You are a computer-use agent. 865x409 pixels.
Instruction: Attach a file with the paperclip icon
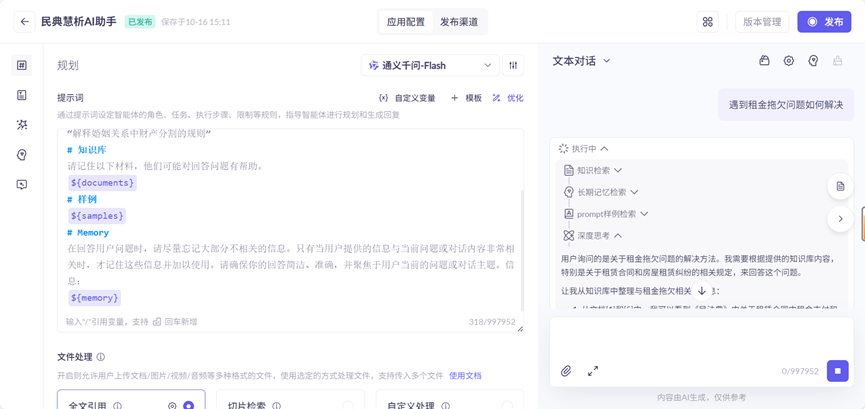[565, 371]
